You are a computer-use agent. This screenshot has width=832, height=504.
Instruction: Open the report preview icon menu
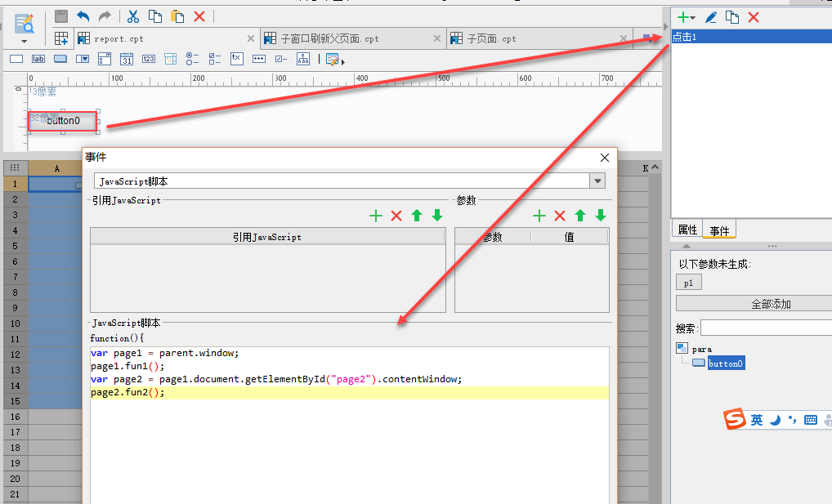(25, 29)
